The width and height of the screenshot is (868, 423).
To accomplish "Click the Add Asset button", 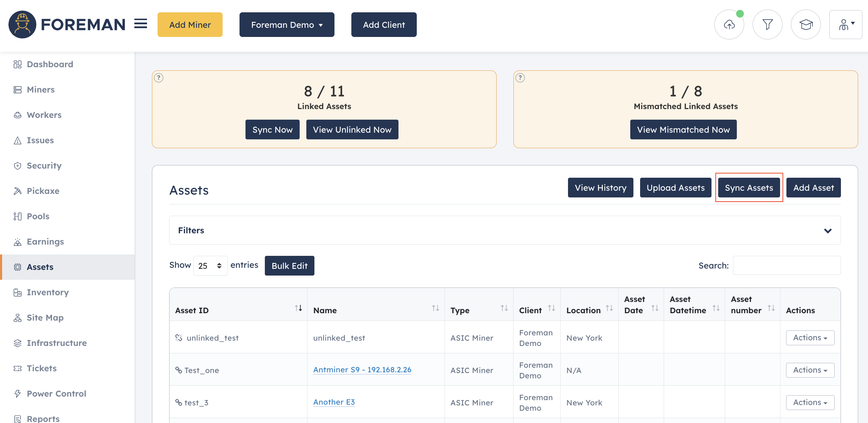I will coord(813,188).
